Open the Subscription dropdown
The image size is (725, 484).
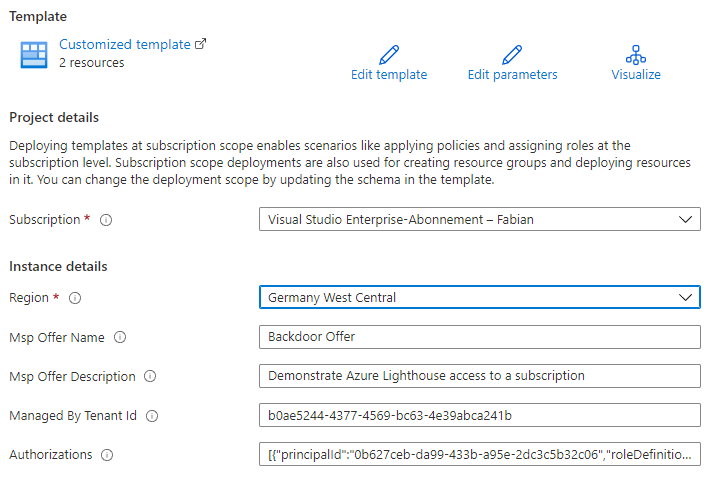point(479,219)
